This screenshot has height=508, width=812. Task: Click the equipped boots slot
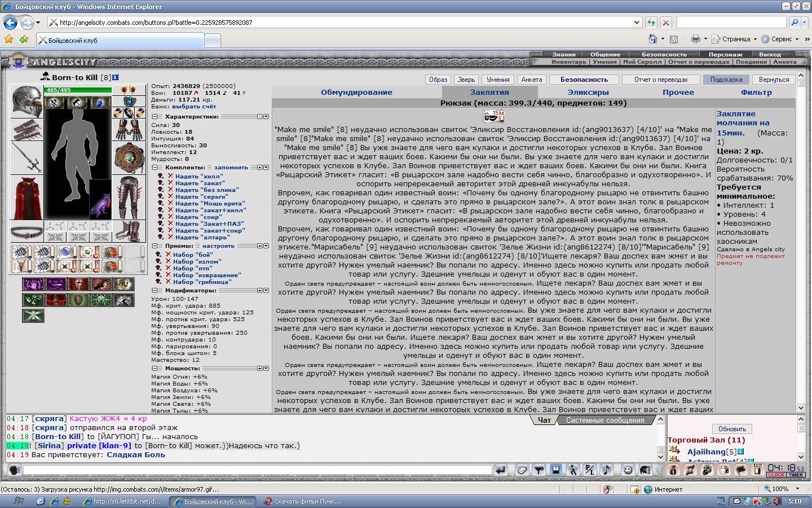[129, 231]
